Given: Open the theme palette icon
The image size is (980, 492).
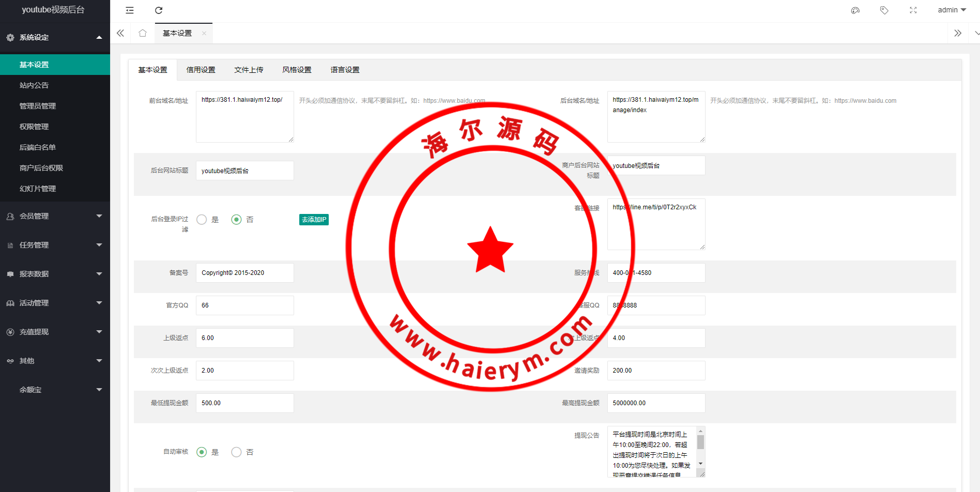Looking at the screenshot, I should coord(855,10).
